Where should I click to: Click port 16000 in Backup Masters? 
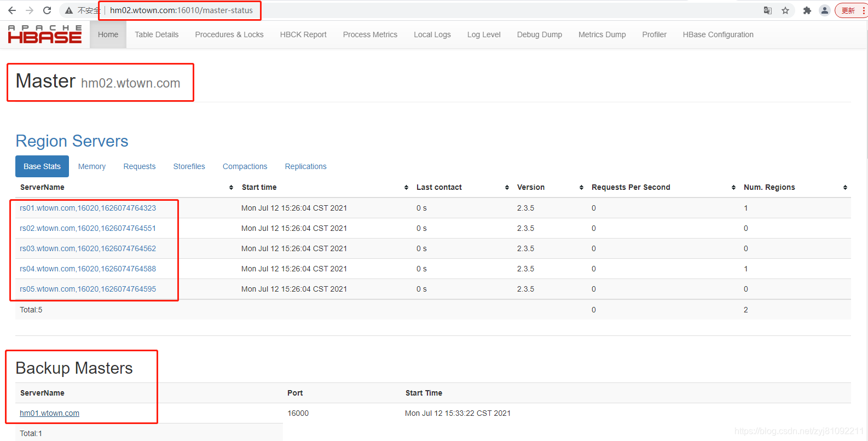298,413
